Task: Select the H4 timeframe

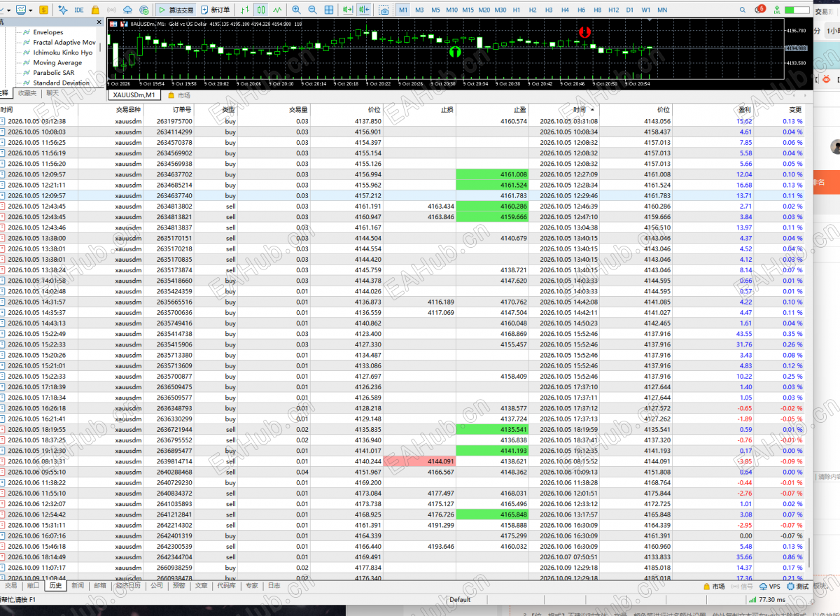Action: coord(565,10)
